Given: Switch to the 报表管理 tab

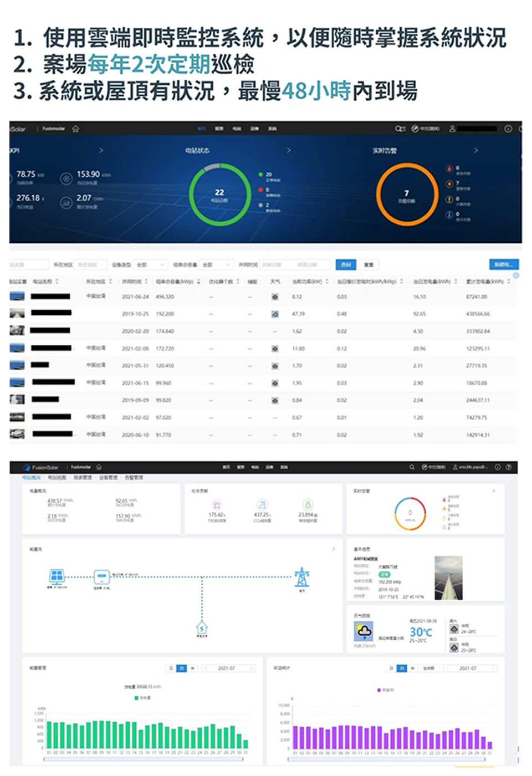Looking at the screenshot, I should pos(83,477).
